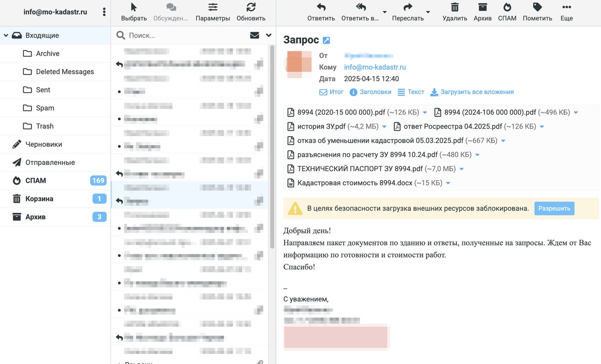Open forward options dropdown arrow
The height and width of the screenshot is (364, 601).
click(x=428, y=12)
